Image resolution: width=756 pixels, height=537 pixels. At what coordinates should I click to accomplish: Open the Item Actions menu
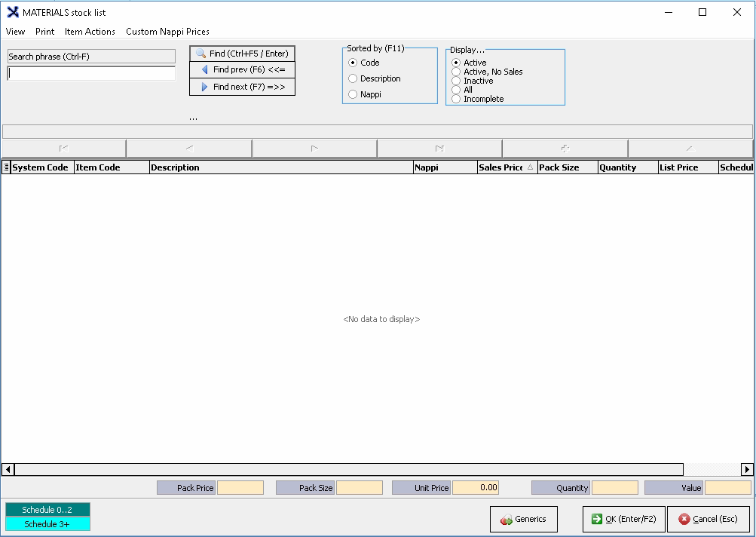[90, 32]
